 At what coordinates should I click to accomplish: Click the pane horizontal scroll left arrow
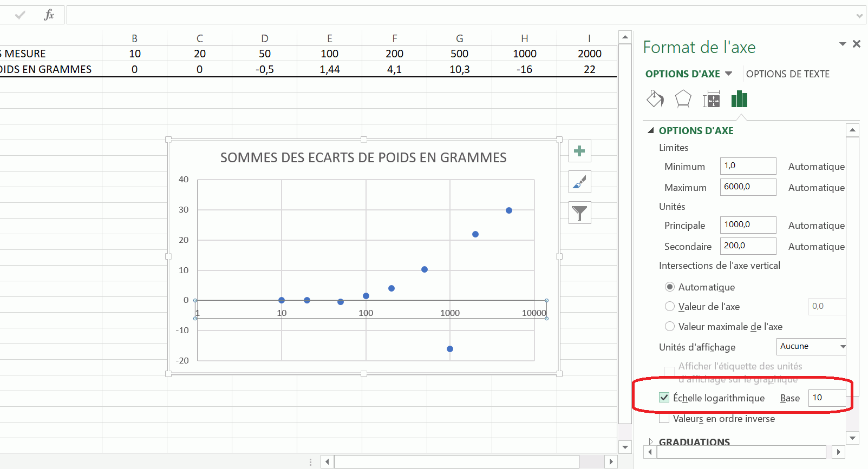pyautogui.click(x=650, y=452)
